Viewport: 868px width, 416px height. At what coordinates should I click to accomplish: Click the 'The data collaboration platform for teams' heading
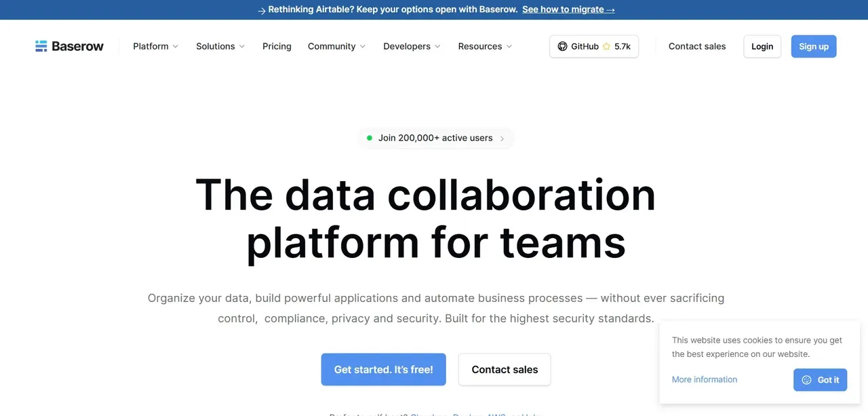coord(426,219)
